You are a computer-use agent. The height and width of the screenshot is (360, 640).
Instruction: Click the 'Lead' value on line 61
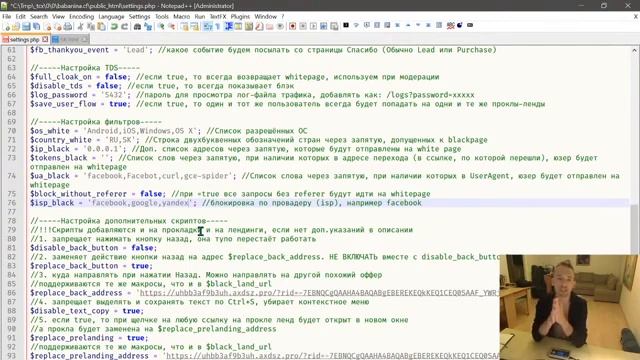[136, 50]
